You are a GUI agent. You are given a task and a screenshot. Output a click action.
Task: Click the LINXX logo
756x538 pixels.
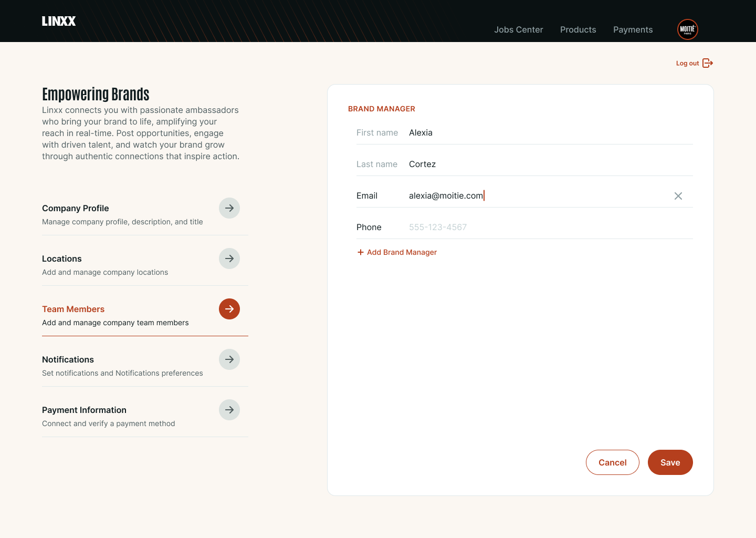point(59,21)
